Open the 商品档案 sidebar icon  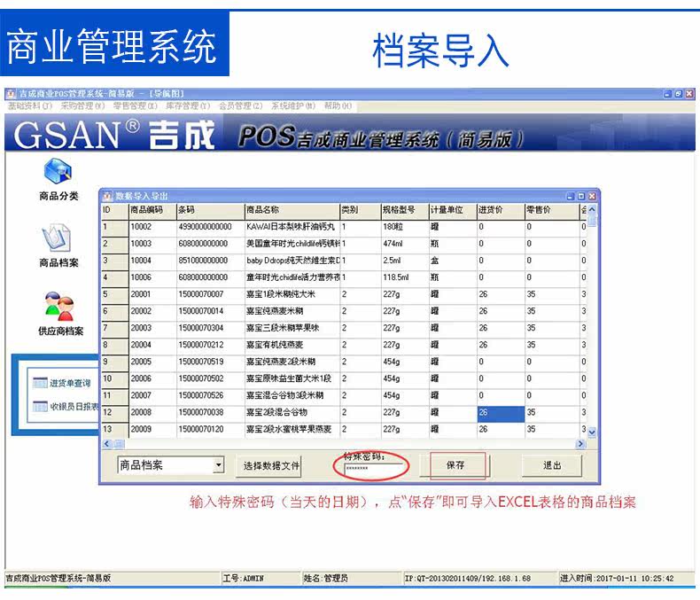tap(57, 238)
